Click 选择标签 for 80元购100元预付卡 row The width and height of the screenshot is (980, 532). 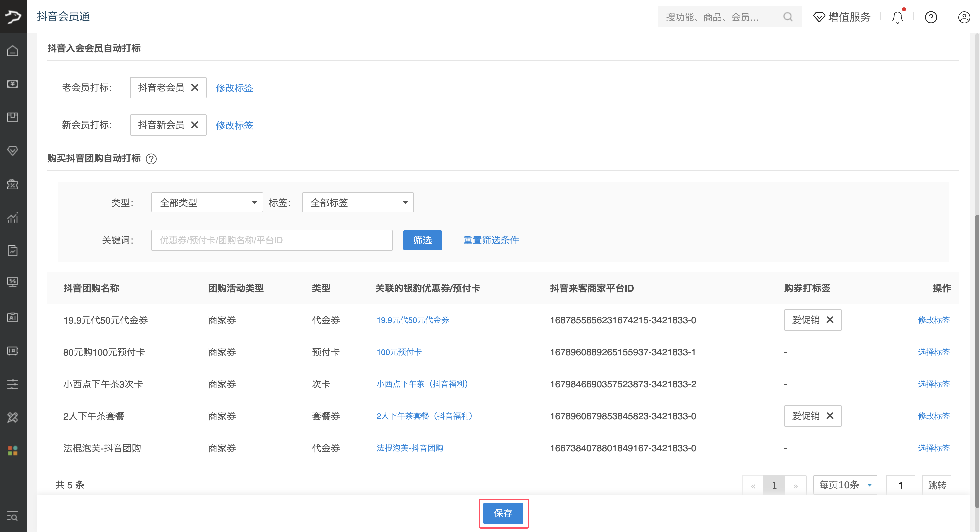pyautogui.click(x=934, y=352)
